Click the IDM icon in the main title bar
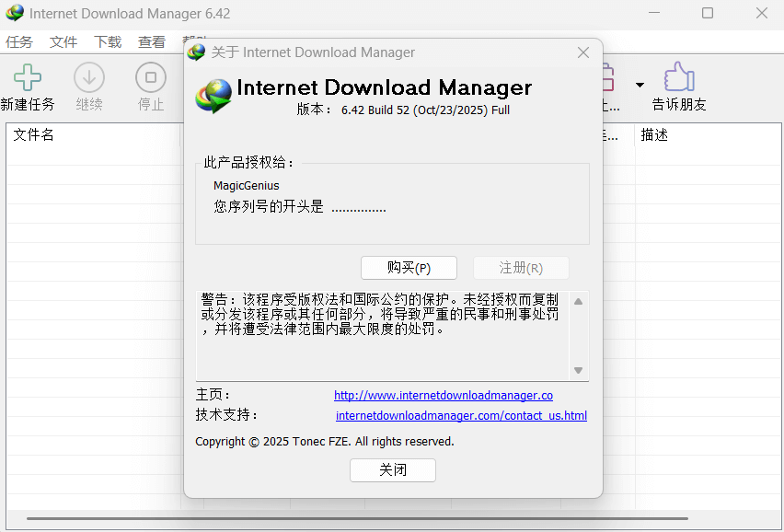The image size is (784, 532). point(15,14)
